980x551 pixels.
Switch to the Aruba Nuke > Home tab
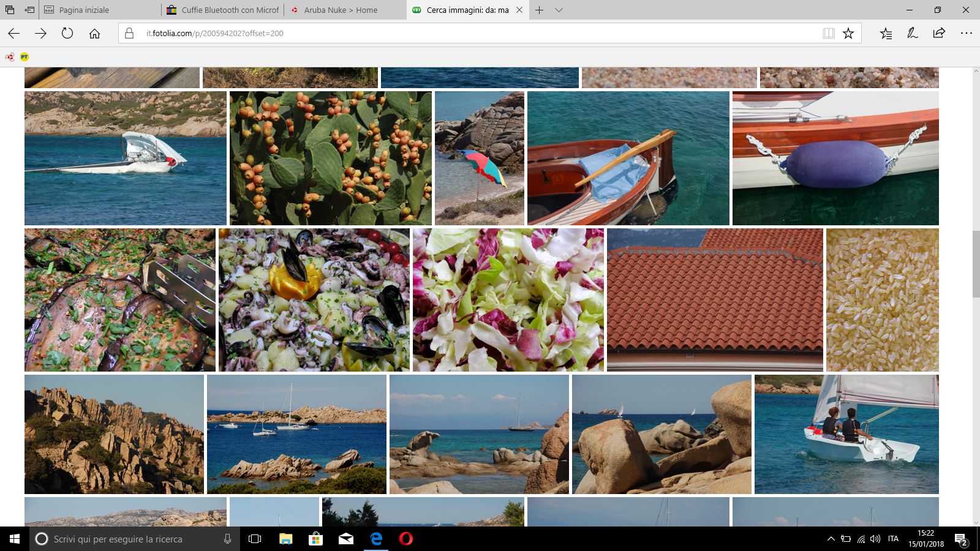341,10
